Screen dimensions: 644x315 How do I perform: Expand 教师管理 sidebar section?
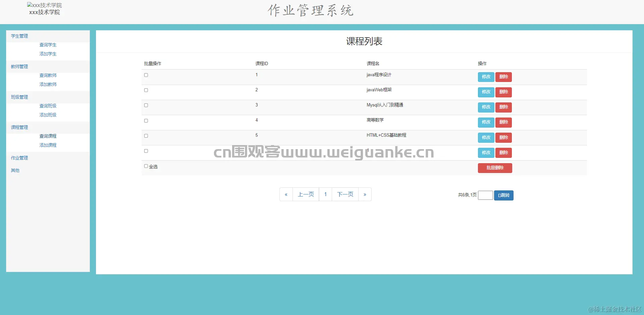click(x=19, y=67)
